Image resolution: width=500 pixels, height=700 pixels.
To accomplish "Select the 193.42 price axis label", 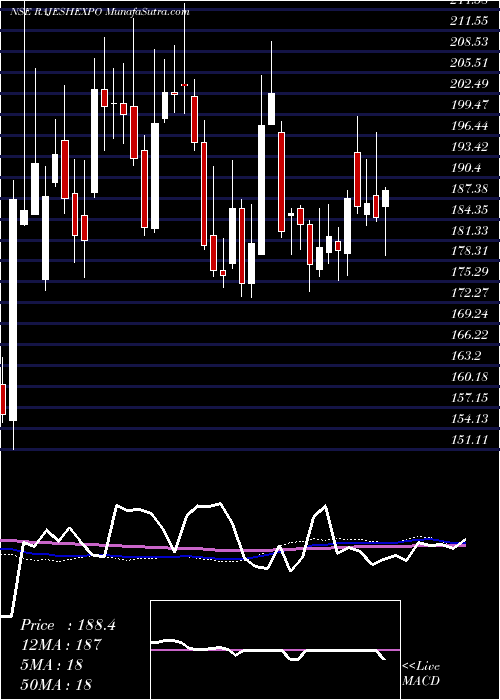I will coord(468,147).
